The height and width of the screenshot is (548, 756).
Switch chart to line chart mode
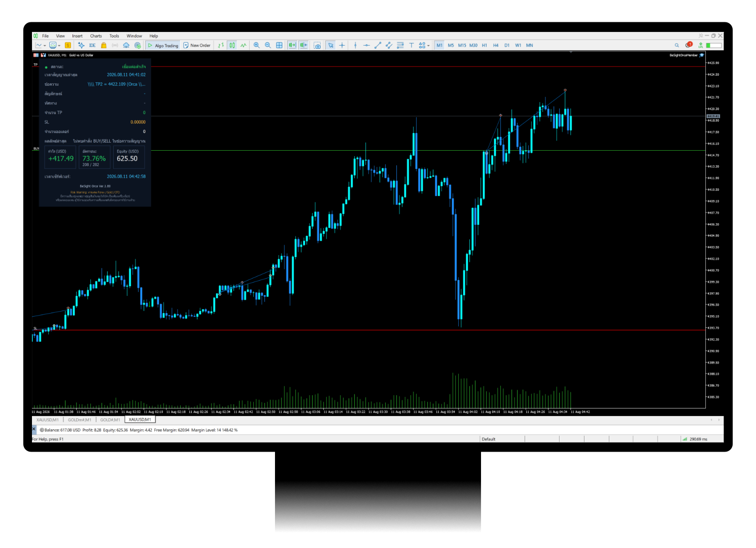pos(244,45)
